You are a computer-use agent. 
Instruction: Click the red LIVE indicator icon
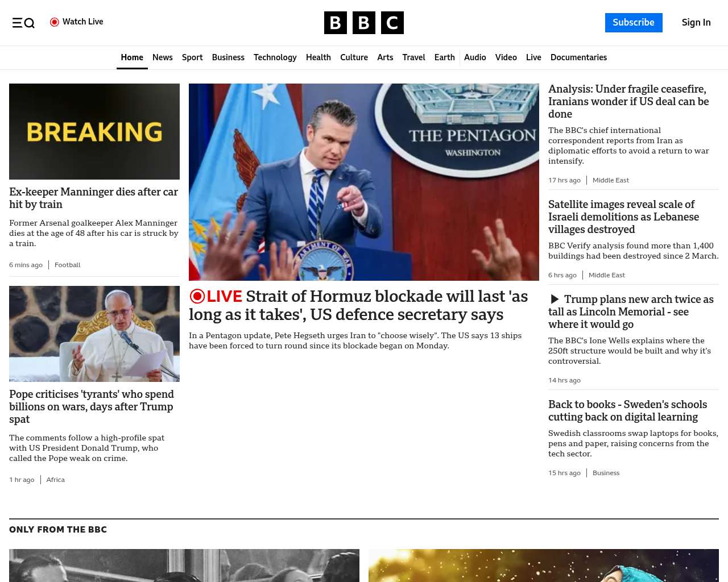click(x=197, y=296)
